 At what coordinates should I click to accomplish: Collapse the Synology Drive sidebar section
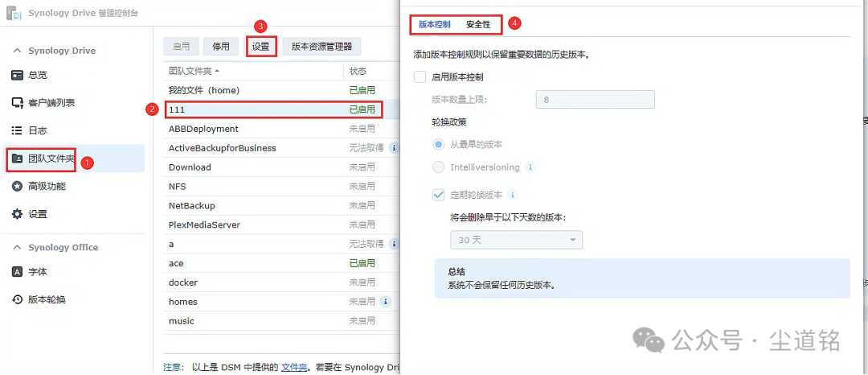coord(17,51)
